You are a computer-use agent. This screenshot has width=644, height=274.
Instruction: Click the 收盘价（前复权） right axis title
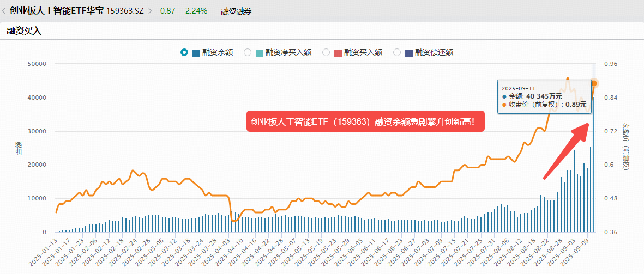626,146
